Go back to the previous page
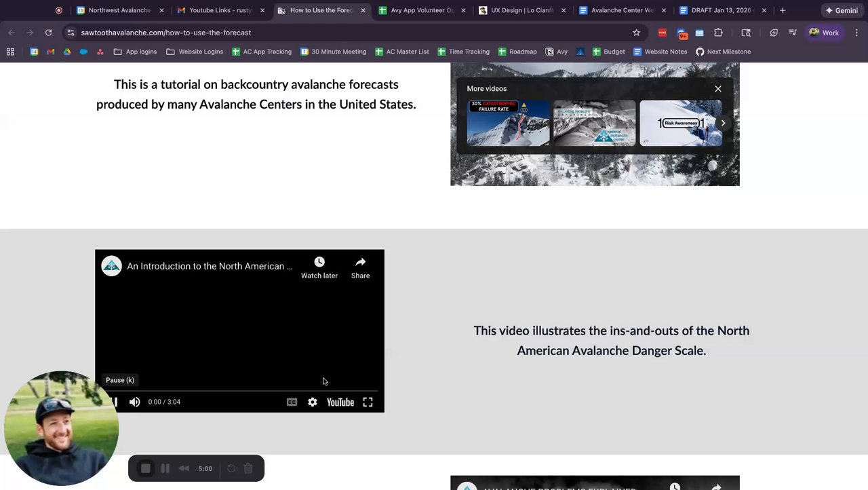The image size is (868, 490). [x=12, y=33]
